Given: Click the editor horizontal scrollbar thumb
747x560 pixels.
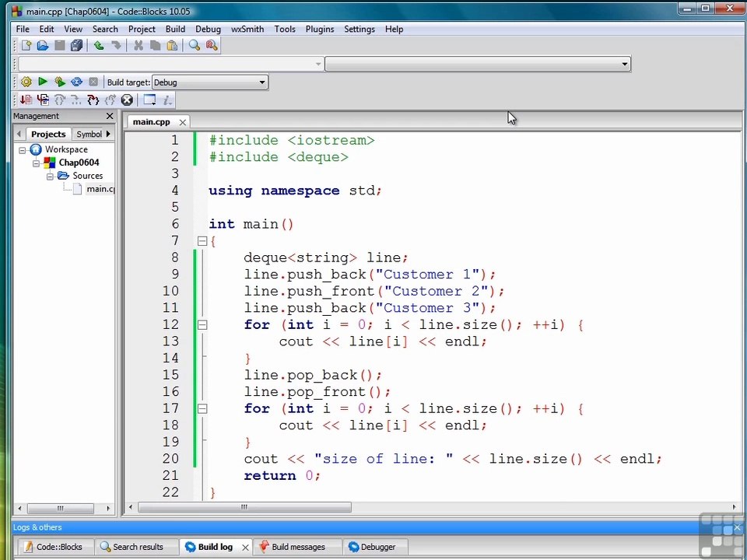Looking at the screenshot, I should (x=244, y=508).
